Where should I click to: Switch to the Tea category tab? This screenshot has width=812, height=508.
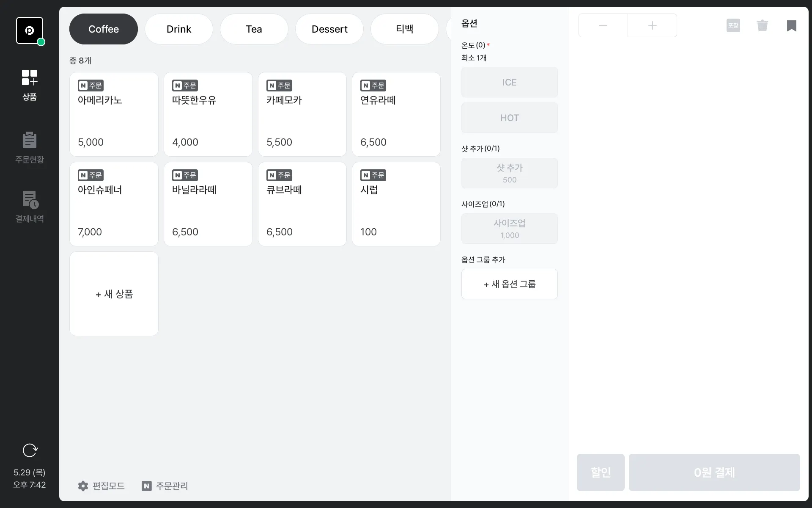[x=254, y=29]
